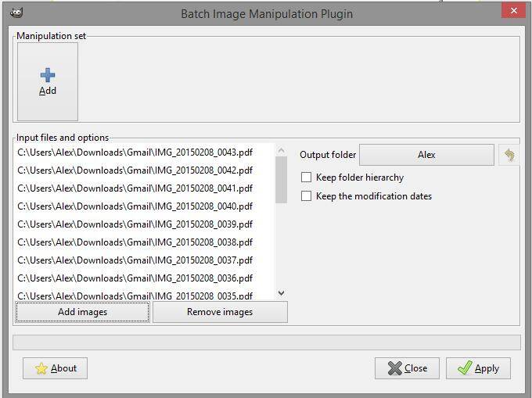Screen dimensions: 532x398
Task: Click the file list scroll up arrow
Action: pos(281,150)
